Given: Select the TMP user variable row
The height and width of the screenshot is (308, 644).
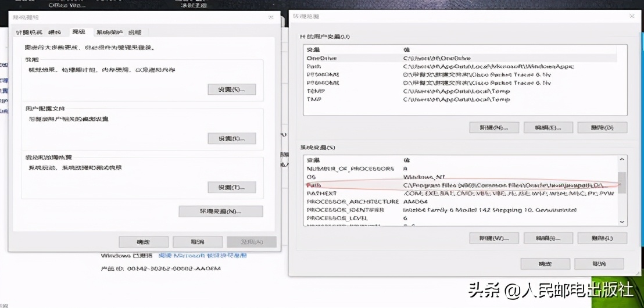Looking at the screenshot, I should tap(460, 99).
